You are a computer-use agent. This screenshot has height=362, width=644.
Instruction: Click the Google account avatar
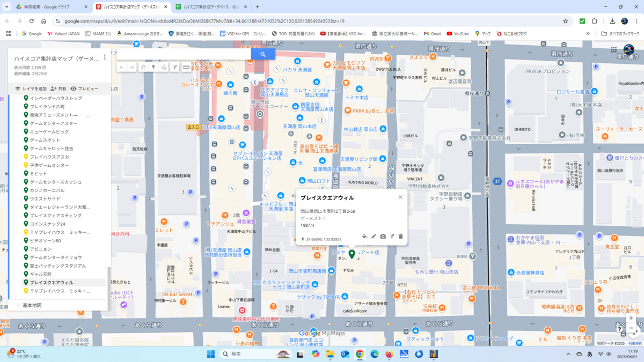(x=629, y=50)
